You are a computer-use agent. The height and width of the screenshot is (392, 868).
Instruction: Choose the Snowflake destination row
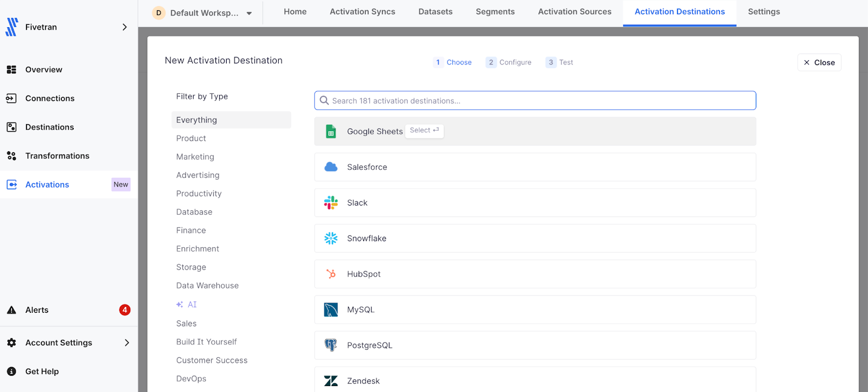point(535,239)
